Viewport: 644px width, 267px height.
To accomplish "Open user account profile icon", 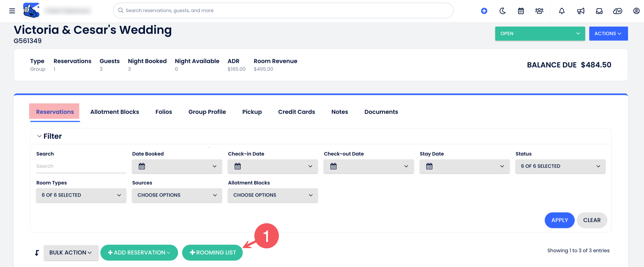I will [636, 11].
